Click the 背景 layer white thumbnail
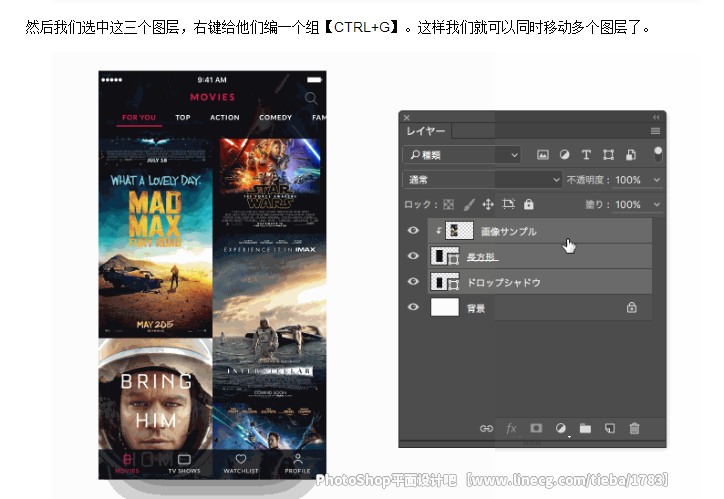 445,307
